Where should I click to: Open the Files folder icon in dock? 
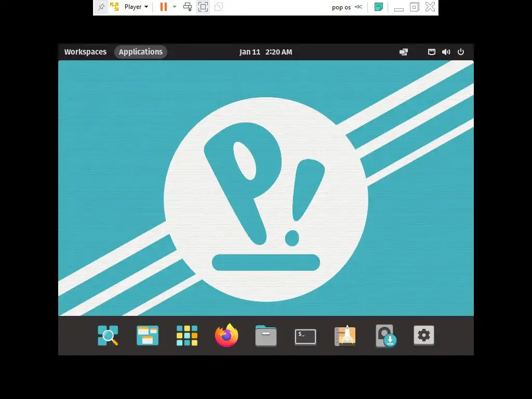click(x=266, y=336)
